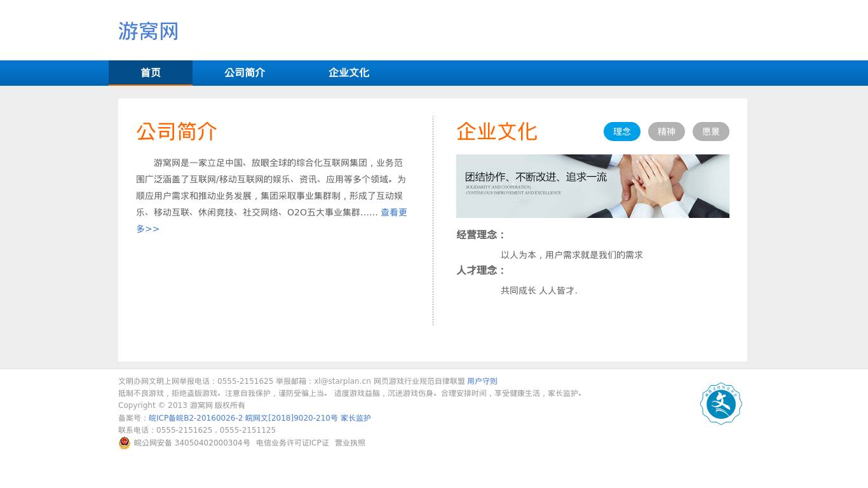868x488 pixels.
Task: Open the 公司简介 navigation item
Action: coord(245,72)
